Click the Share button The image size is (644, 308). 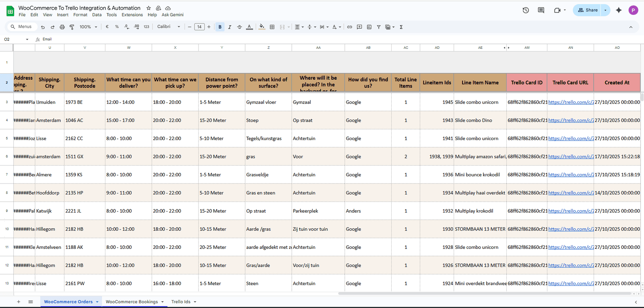point(588,10)
